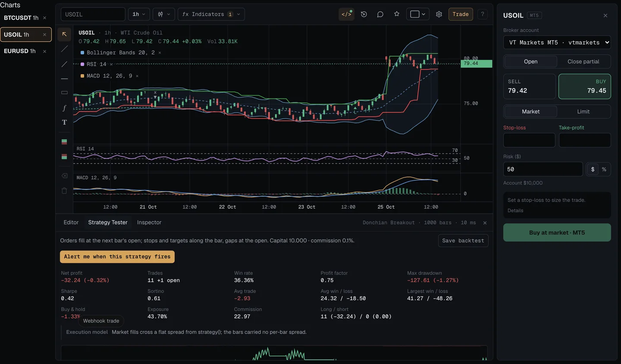Set risk unit to dollars
Screen dimensions: 621x364
point(593,169)
